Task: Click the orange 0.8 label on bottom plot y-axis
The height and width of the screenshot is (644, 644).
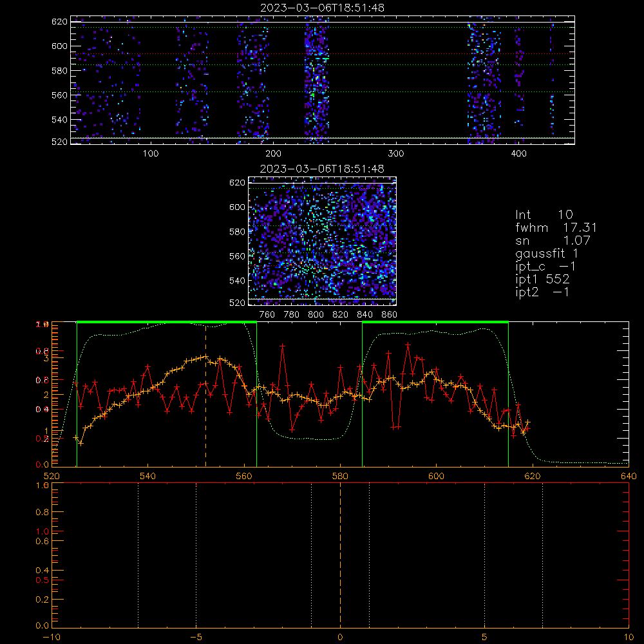Action: click(x=43, y=512)
